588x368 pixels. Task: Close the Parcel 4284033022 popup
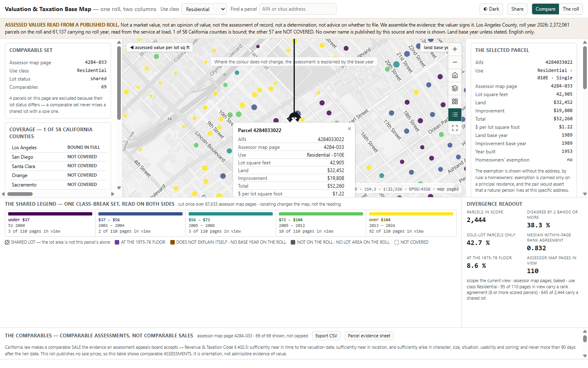350,129
